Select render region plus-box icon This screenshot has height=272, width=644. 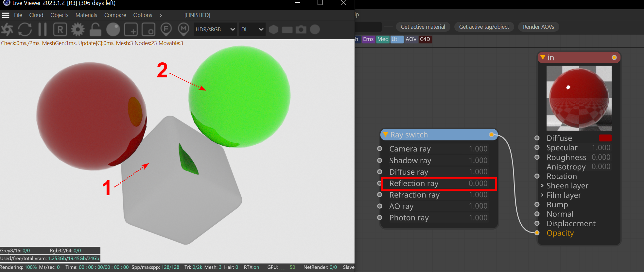131,29
